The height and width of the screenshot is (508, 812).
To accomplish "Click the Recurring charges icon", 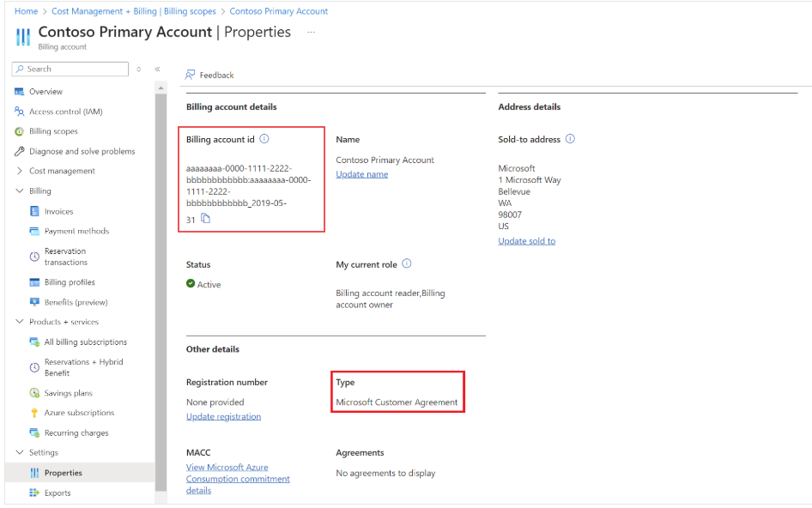I will pyautogui.click(x=34, y=432).
